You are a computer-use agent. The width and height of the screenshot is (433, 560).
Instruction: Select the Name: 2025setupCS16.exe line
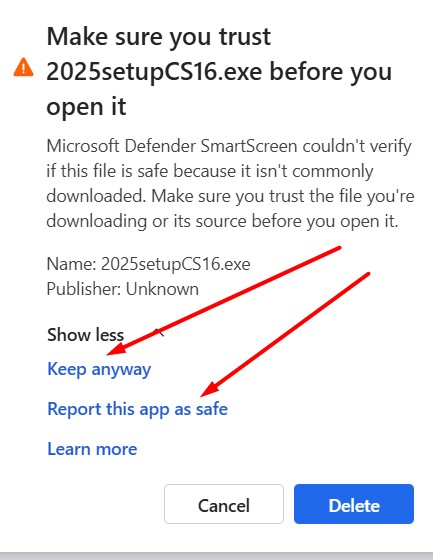coord(148,265)
